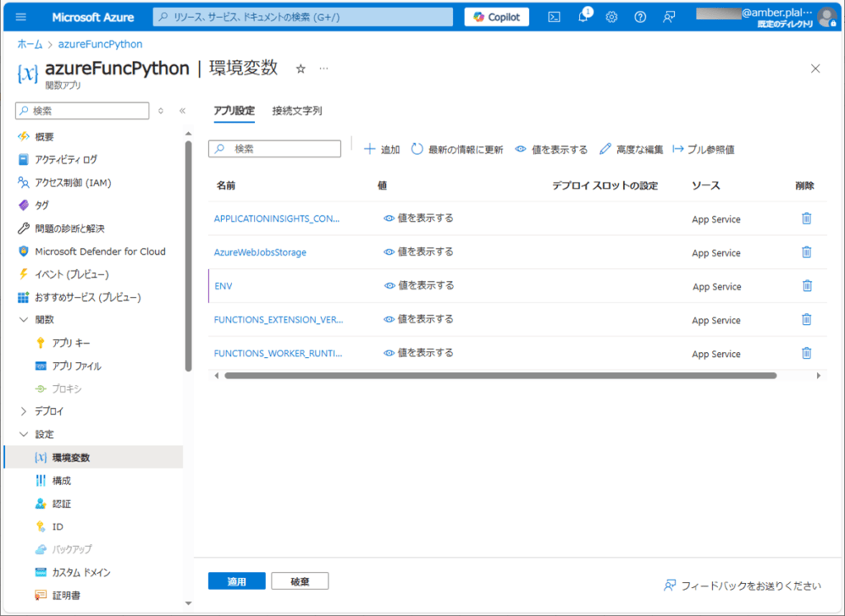Open the account avatar menu
The width and height of the screenshot is (845, 616).
[827, 17]
